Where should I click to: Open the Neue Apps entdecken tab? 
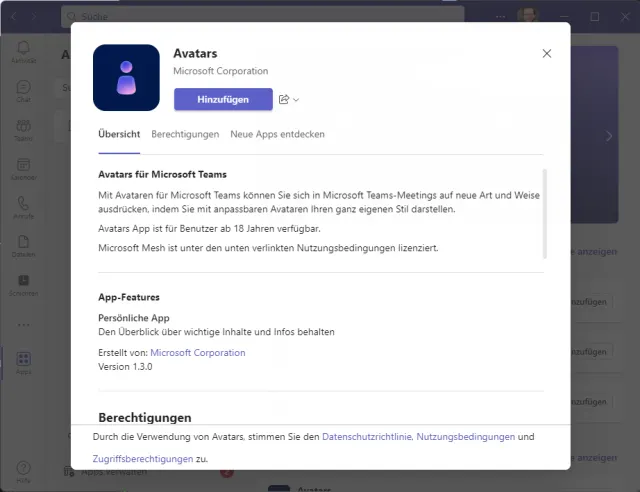point(278,134)
